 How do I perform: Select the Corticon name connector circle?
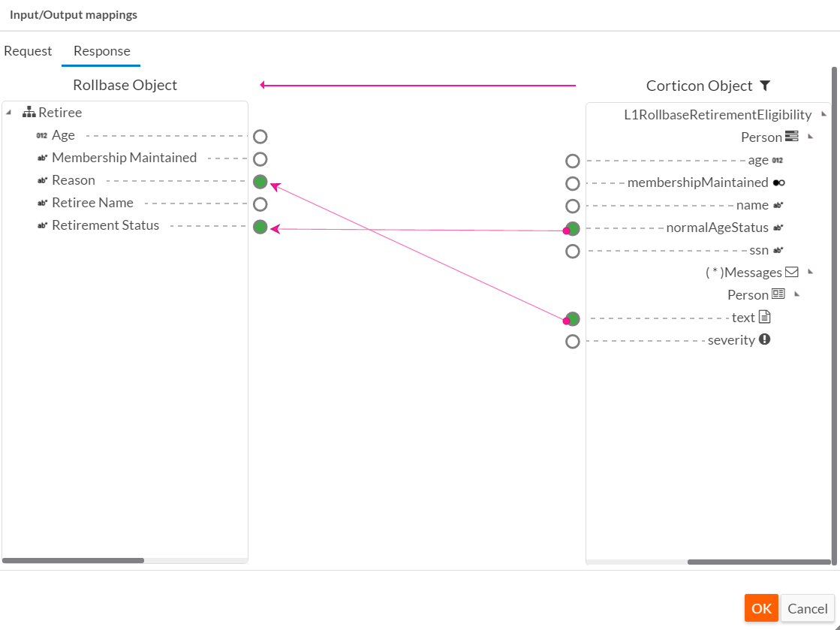coord(573,206)
